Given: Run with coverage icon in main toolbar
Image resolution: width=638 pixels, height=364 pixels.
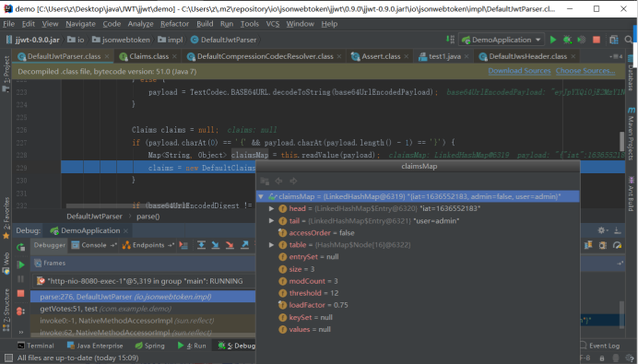Looking at the screenshot, I should pos(582,40).
